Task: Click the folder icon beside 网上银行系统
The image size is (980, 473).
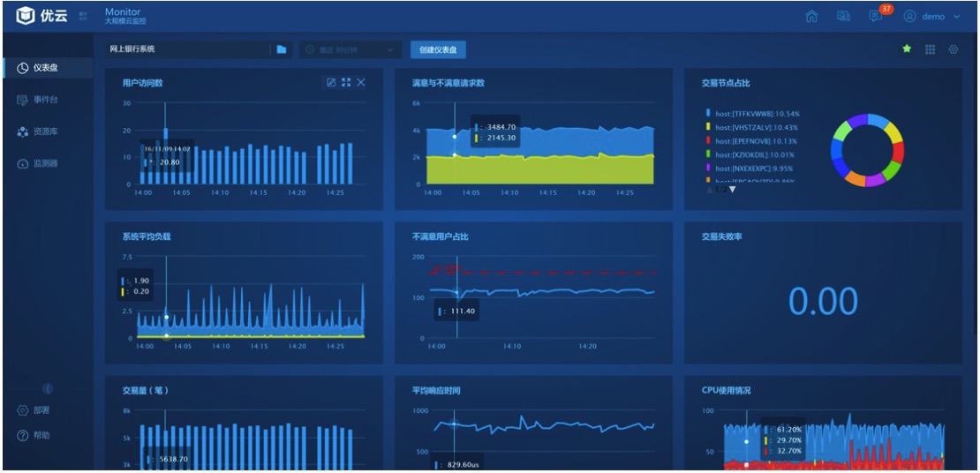Action: coord(282,50)
